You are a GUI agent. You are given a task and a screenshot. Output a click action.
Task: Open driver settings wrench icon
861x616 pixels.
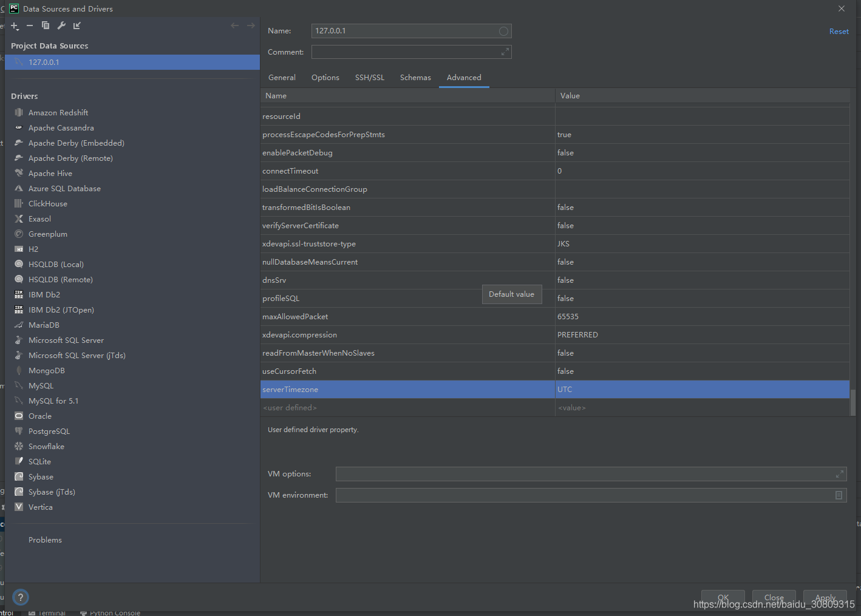point(61,25)
